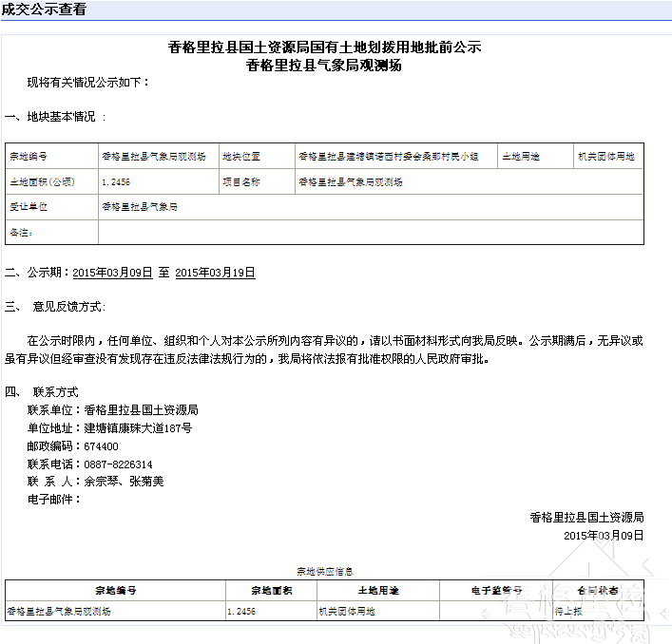Screen dimensions: 672x644
Task: Click the start date 2015年03月09日
Action: click(112, 273)
